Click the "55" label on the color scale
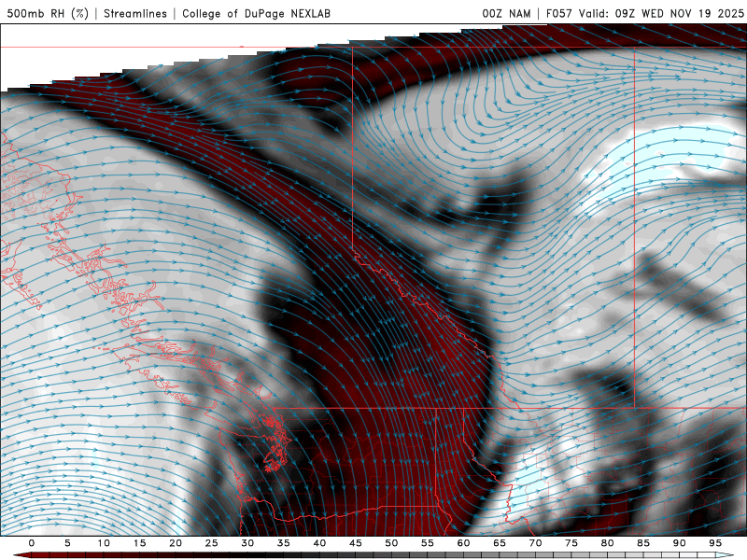This screenshot has height=560, width=747. click(x=428, y=543)
